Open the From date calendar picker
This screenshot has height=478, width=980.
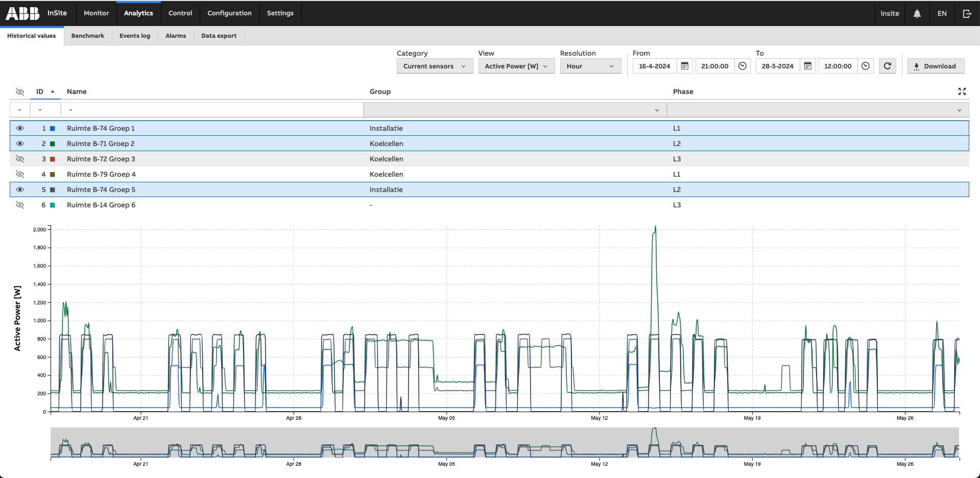pyautogui.click(x=684, y=66)
